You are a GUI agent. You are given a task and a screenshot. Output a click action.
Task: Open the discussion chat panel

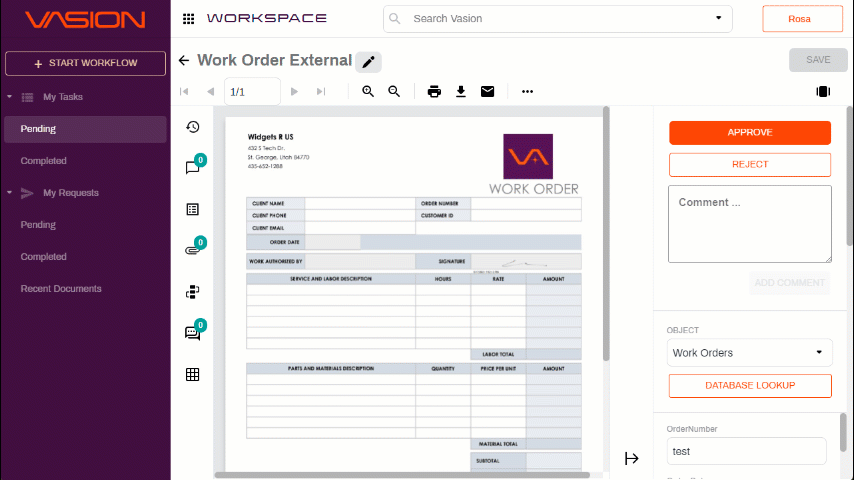point(193,333)
